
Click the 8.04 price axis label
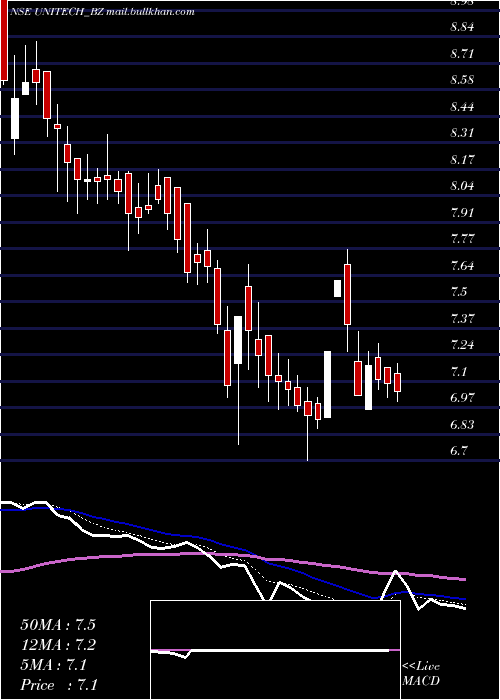(462, 186)
